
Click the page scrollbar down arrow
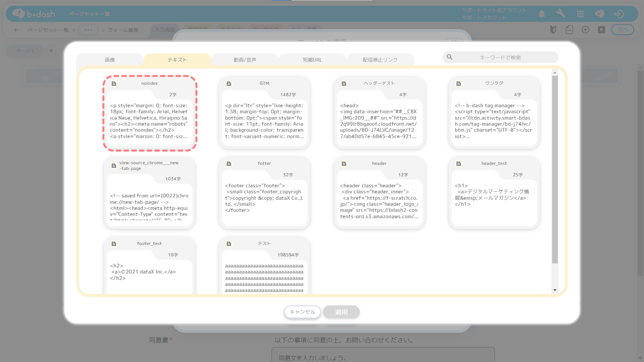coord(640,358)
